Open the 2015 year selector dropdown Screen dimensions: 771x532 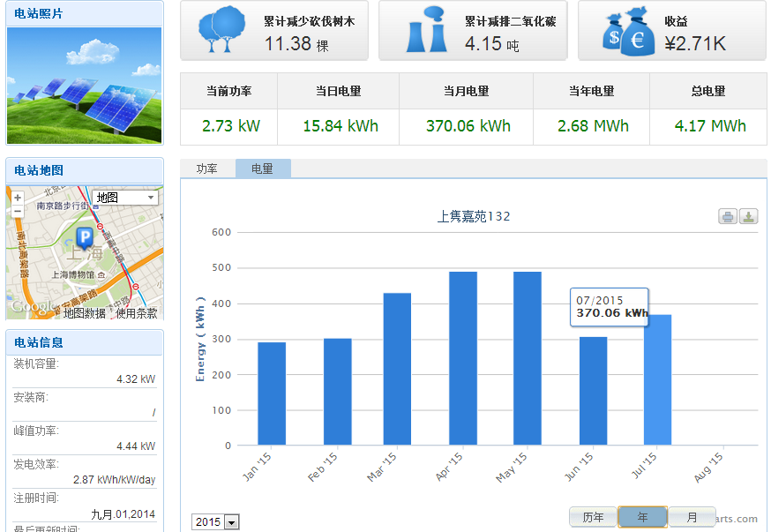tap(216, 522)
